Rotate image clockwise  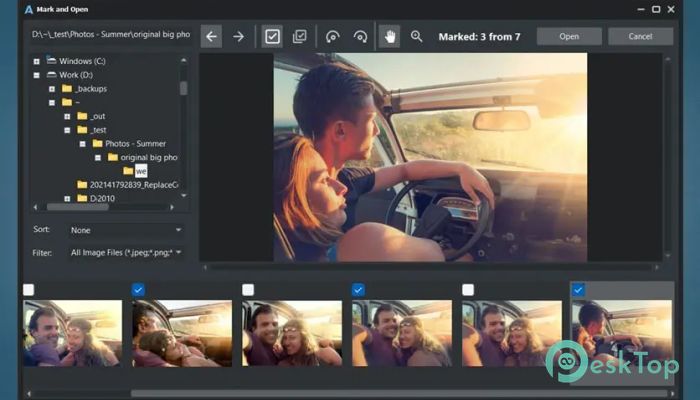click(x=360, y=36)
